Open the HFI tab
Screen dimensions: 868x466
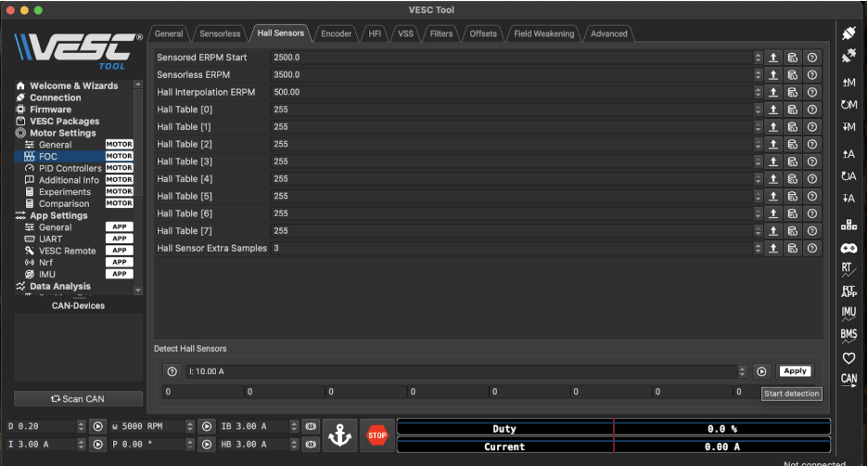[375, 33]
